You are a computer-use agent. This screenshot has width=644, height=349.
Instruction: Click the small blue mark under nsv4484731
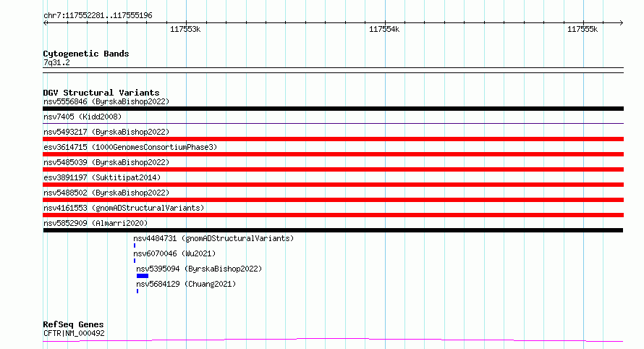click(135, 245)
